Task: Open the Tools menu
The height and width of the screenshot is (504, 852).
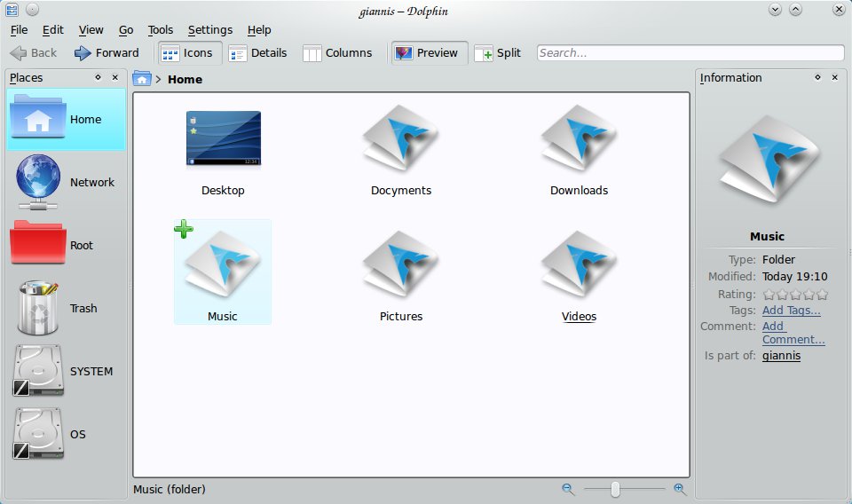Action: [161, 30]
